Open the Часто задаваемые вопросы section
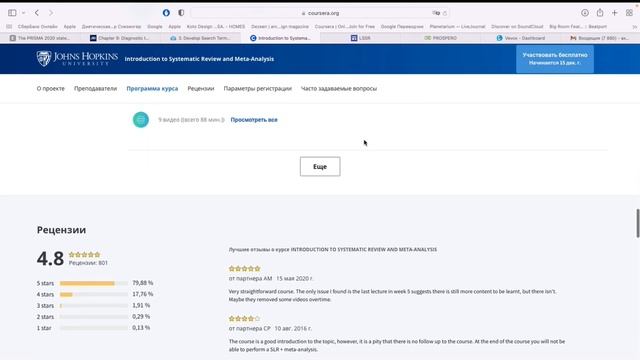This screenshot has height=360, width=640. 339,89
